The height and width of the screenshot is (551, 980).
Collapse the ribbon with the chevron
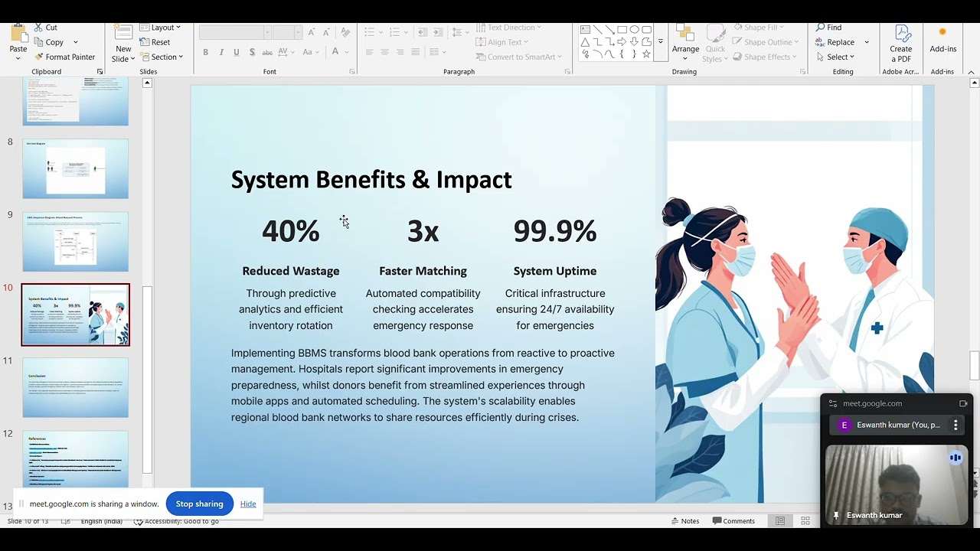tap(972, 72)
